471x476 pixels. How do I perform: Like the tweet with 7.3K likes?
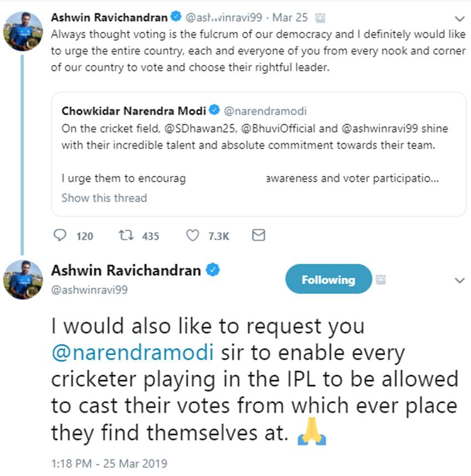(192, 236)
